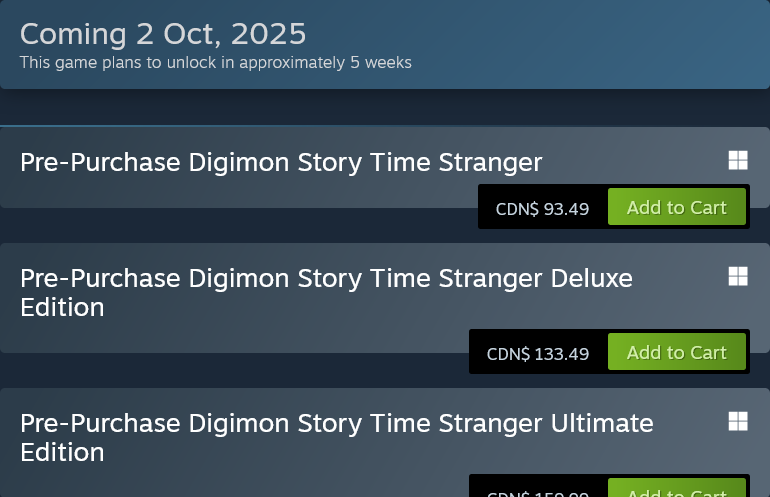Click the word 'Coming' in release banner

point(73,35)
